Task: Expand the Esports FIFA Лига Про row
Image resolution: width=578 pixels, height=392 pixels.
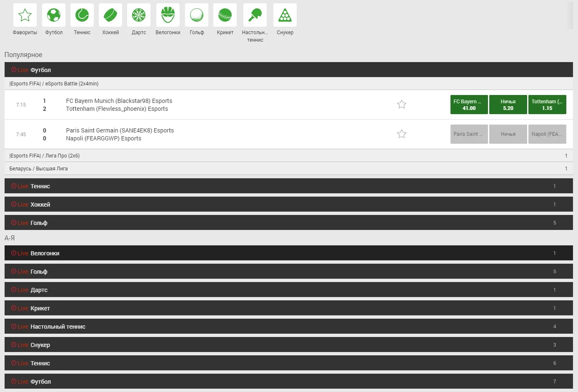Action: [x=288, y=156]
